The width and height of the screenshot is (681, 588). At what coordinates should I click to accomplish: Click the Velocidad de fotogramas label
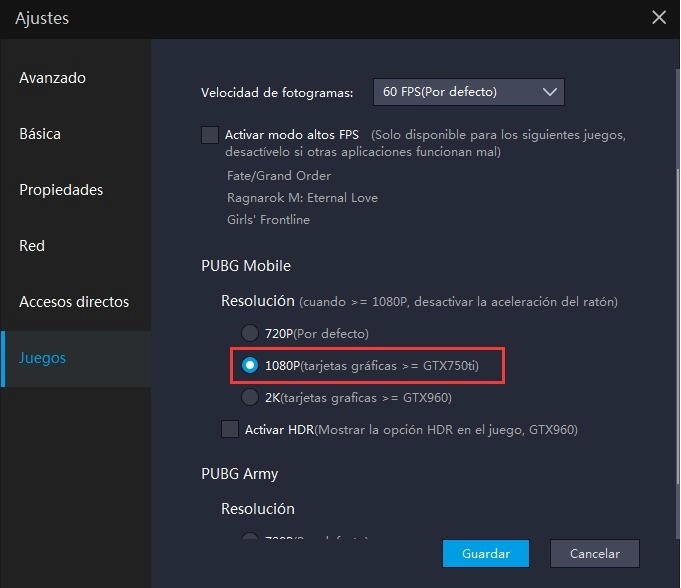click(277, 92)
